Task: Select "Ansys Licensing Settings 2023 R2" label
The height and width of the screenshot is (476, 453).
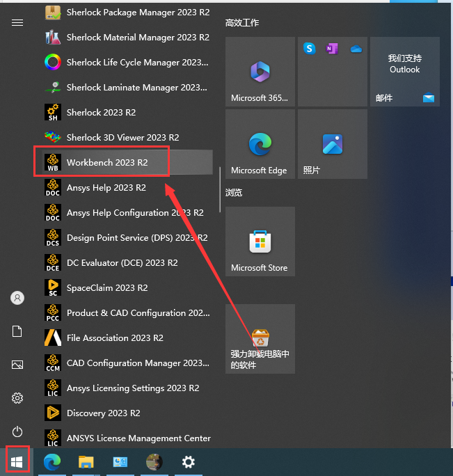Action: 133,388
